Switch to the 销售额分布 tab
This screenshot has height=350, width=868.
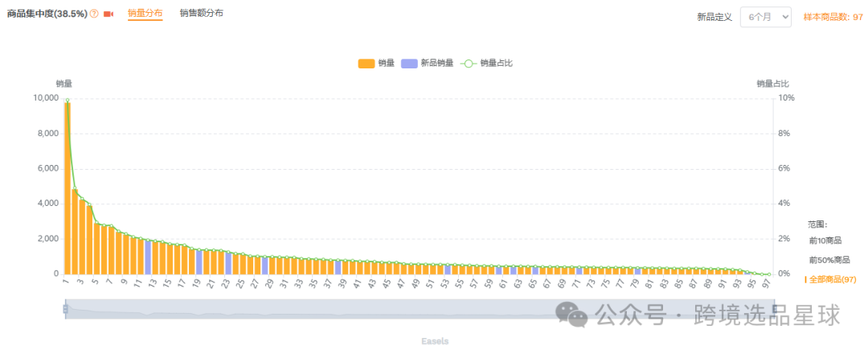coord(202,14)
